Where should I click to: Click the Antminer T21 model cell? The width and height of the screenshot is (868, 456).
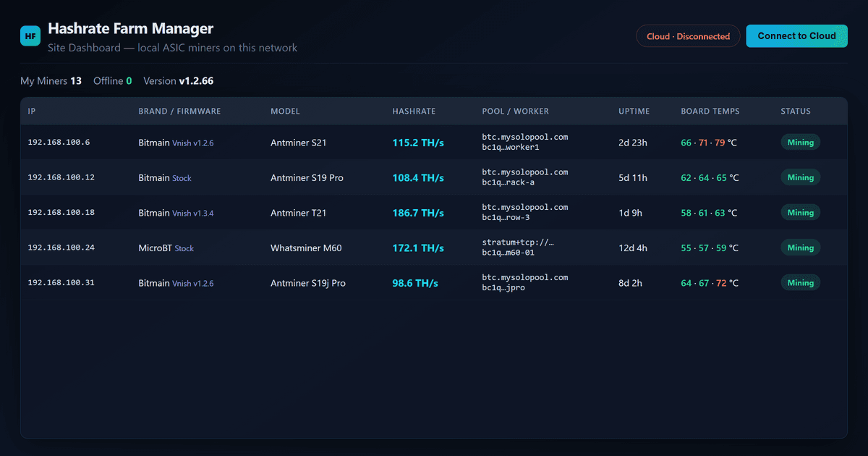(x=299, y=213)
